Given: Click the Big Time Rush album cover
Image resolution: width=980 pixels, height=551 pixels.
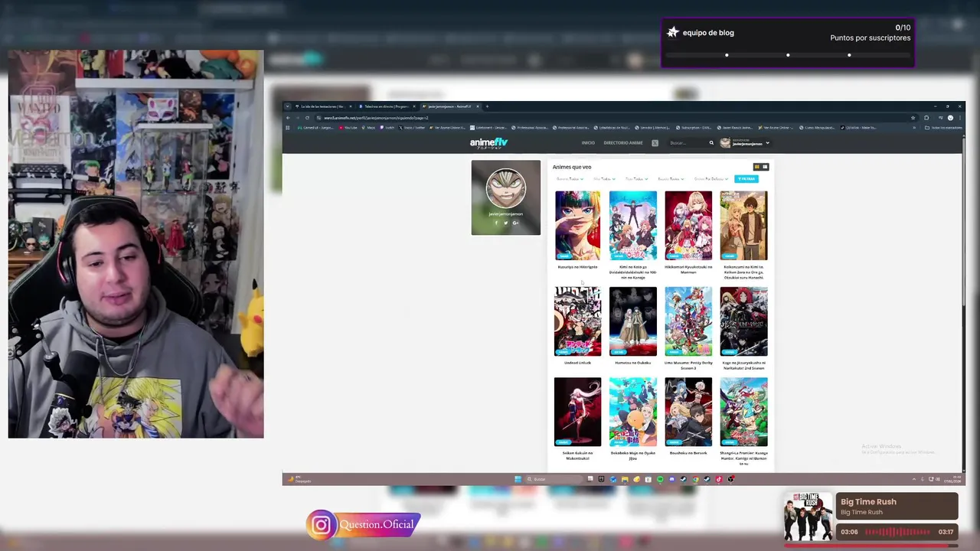Looking at the screenshot, I should click(808, 517).
